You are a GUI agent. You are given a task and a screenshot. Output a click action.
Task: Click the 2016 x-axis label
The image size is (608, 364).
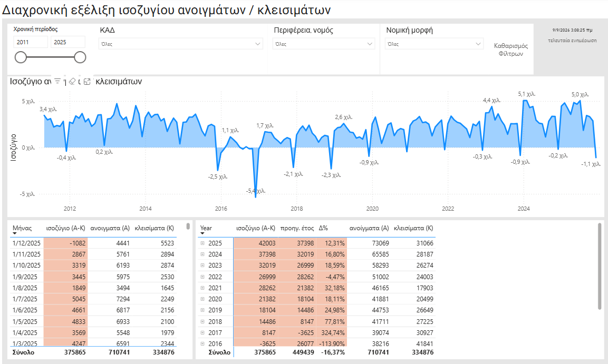[221, 209]
